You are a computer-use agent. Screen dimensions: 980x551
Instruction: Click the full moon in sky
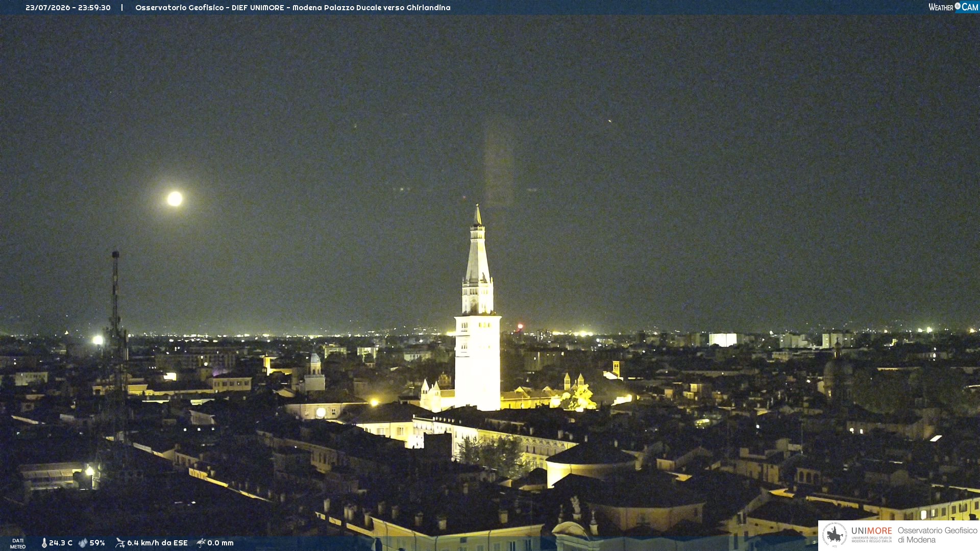point(175,198)
